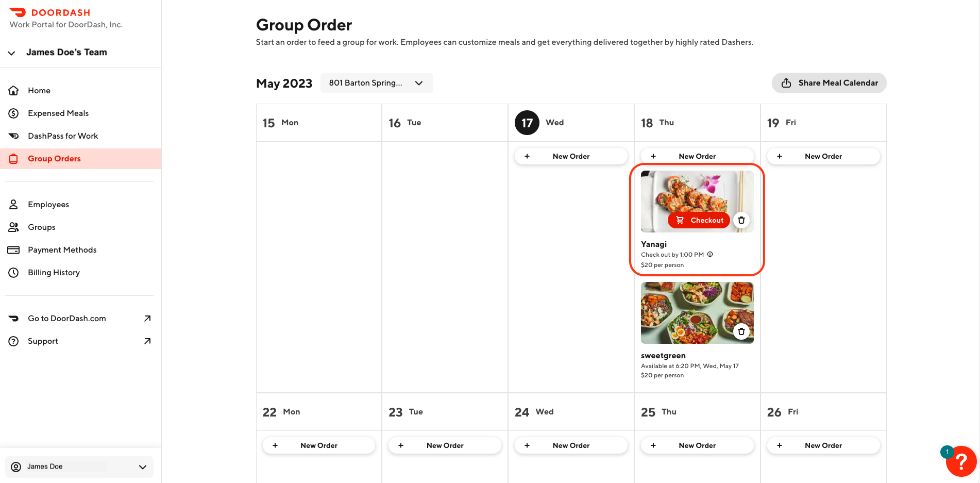
Task: Select the Group Orders bag icon
Action: pyautogui.click(x=14, y=158)
